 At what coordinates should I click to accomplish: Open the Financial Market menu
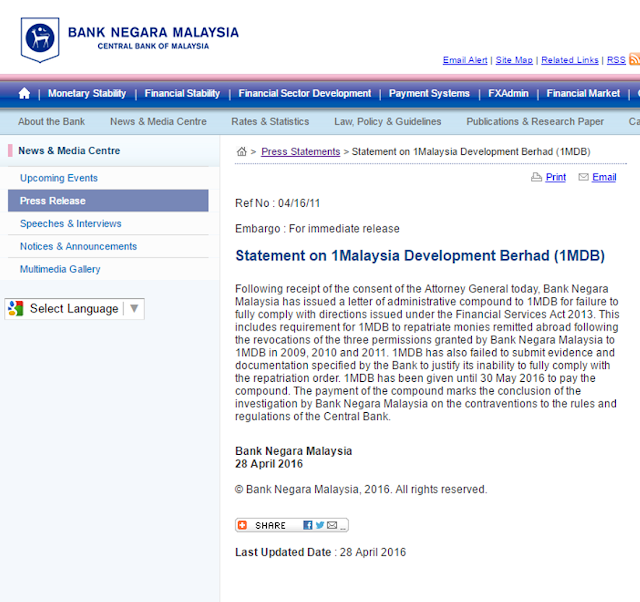coord(583,93)
